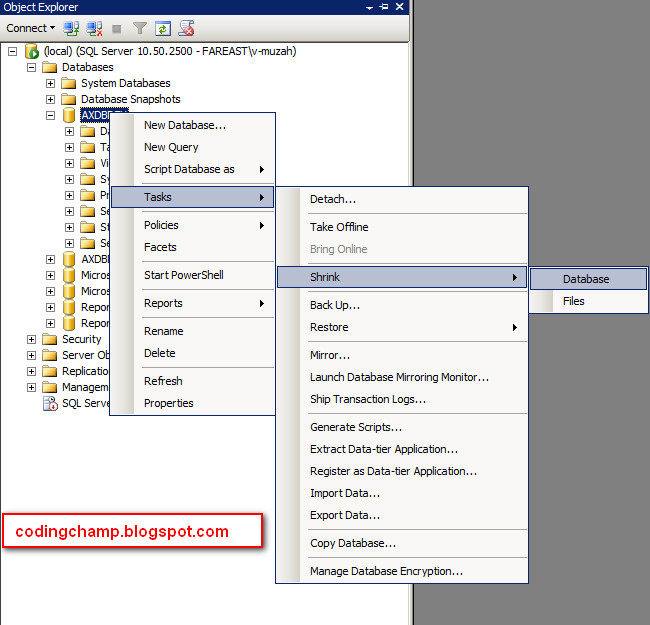Choose Generate Scripts... task
Screen dimensions: 650x625
(x=402, y=427)
